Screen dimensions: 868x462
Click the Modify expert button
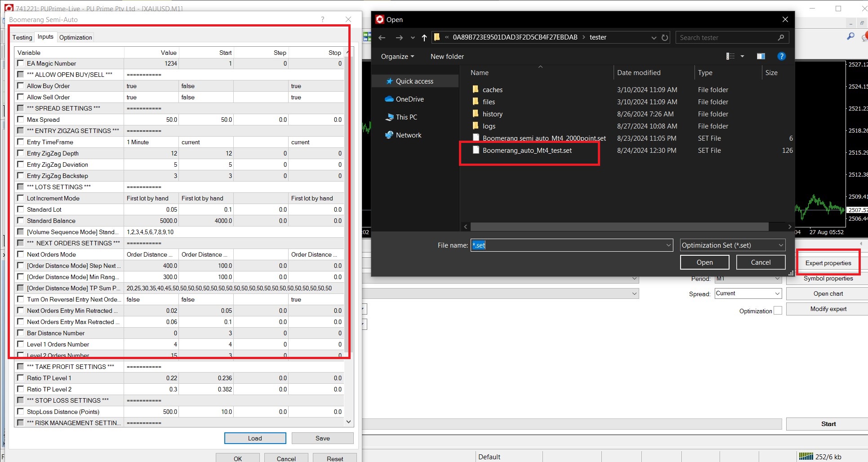click(x=828, y=309)
